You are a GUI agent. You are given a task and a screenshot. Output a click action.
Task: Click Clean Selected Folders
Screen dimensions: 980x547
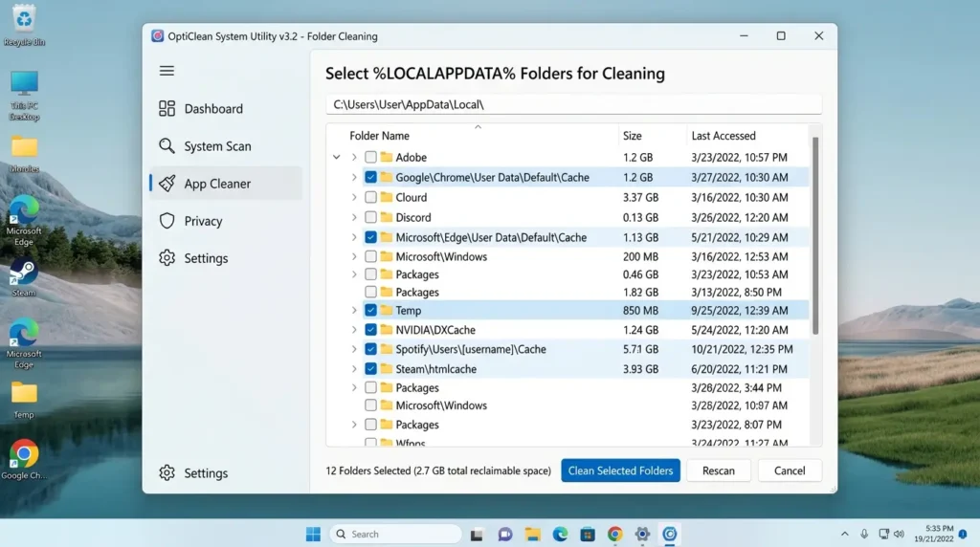click(620, 470)
